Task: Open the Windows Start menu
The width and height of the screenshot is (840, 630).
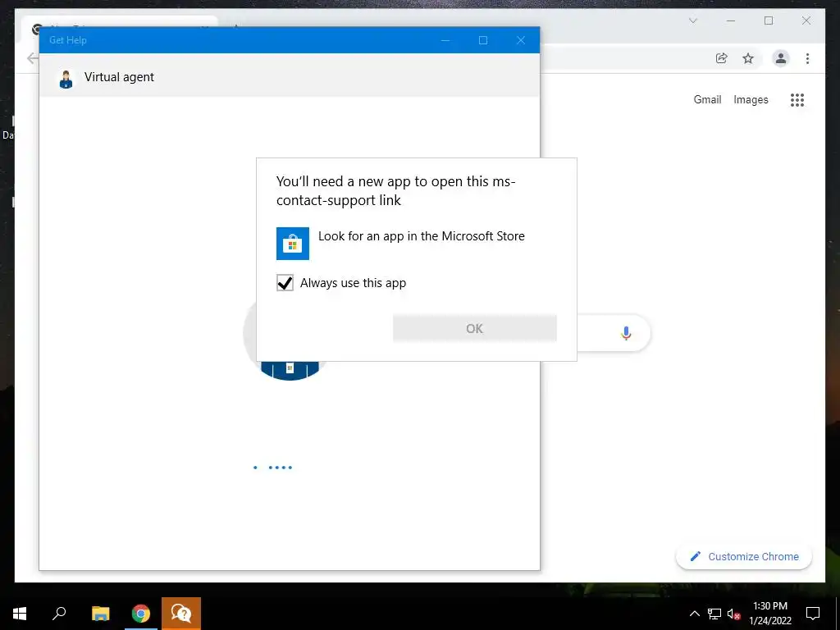Action: 20,614
